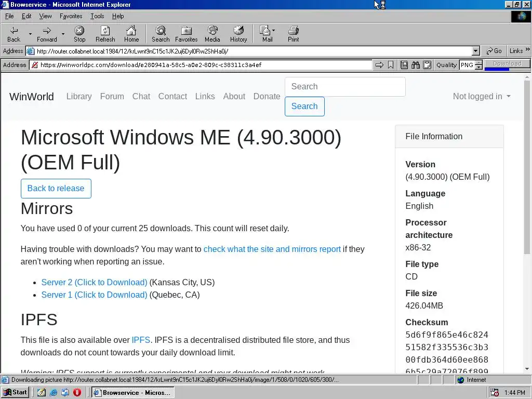Click the Print toolbar icon
This screenshot has height=399, width=532.
(x=294, y=34)
